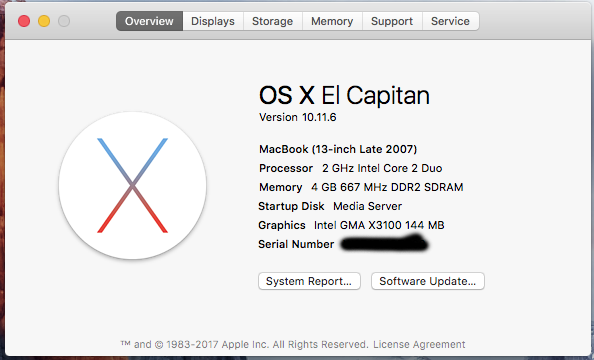Minimize window with the yellow button
Screen dimensions: 594x360
[44, 21]
